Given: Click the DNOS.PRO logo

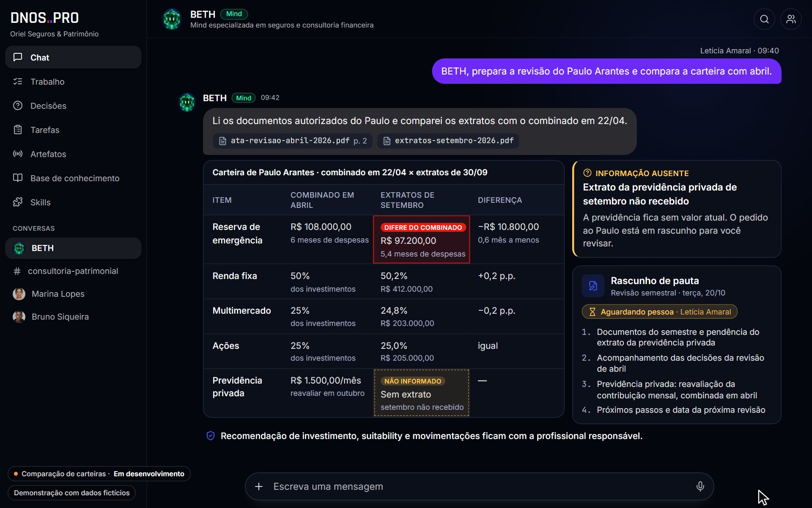Looking at the screenshot, I should click(44, 18).
